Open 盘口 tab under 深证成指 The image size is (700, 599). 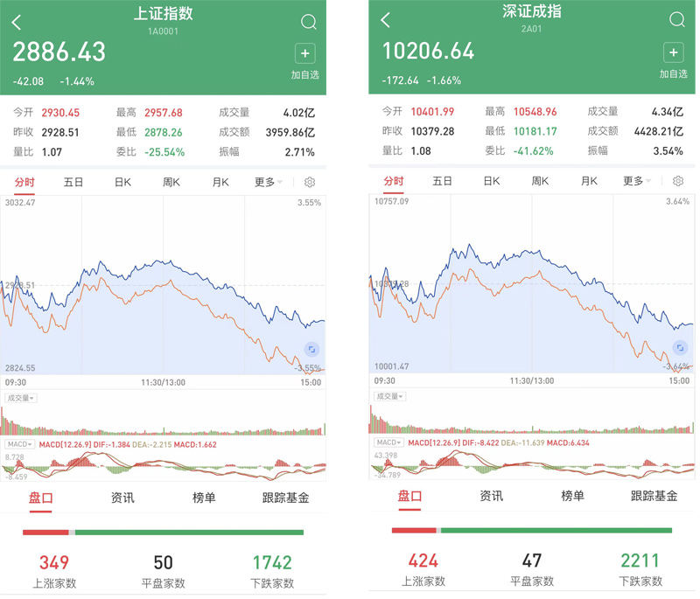point(409,496)
